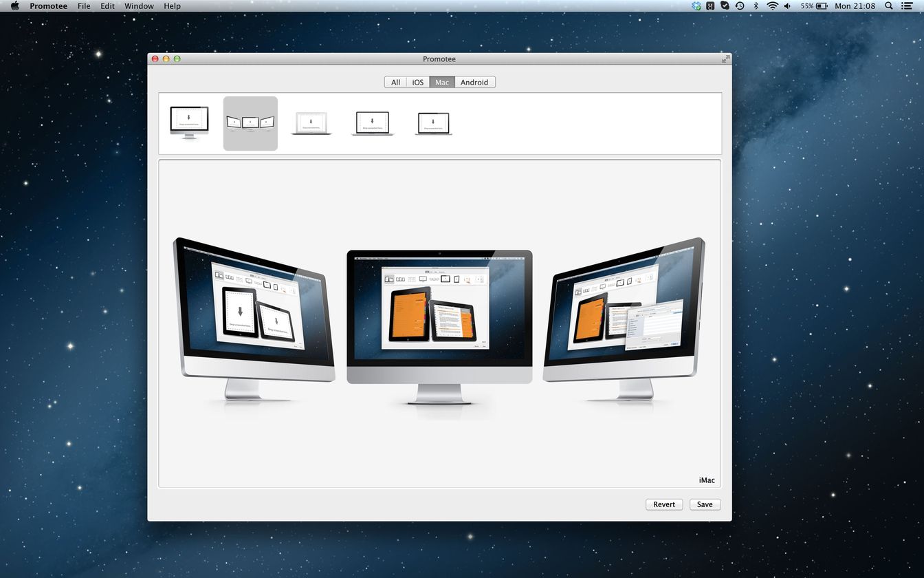Select the Mac tab
Screen dimensions: 924x578
point(442,82)
